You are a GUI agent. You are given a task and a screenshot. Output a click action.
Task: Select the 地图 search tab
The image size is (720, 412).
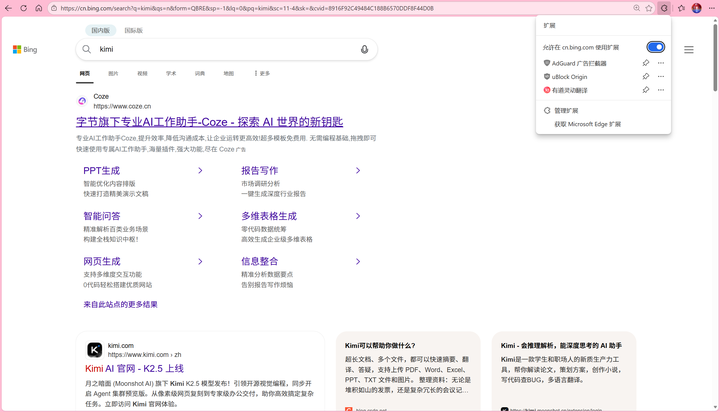pyautogui.click(x=229, y=73)
